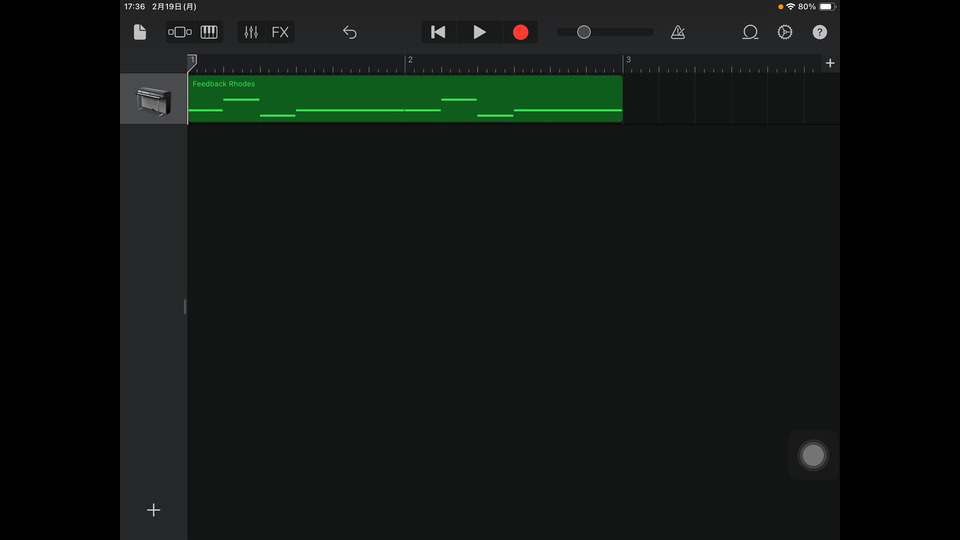The width and height of the screenshot is (960, 540).
Task: Open track controls mixer sliders
Action: click(251, 32)
